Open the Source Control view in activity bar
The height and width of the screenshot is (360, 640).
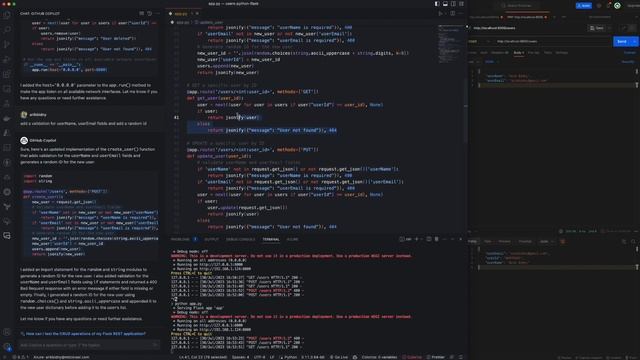point(7,44)
